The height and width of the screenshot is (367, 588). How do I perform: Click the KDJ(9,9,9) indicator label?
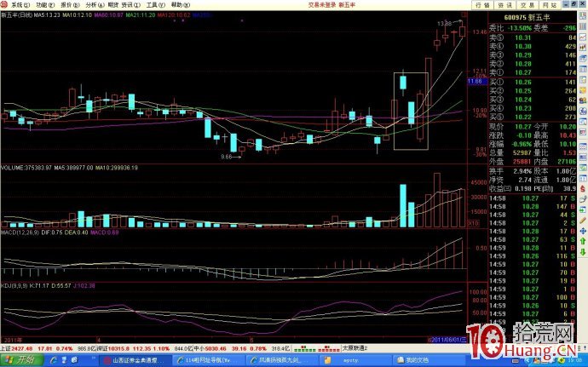14,285
